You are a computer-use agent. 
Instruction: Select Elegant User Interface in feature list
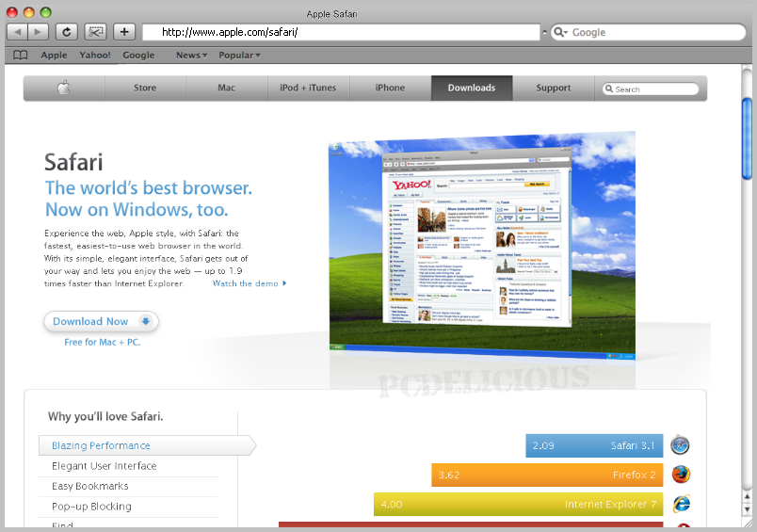point(105,466)
